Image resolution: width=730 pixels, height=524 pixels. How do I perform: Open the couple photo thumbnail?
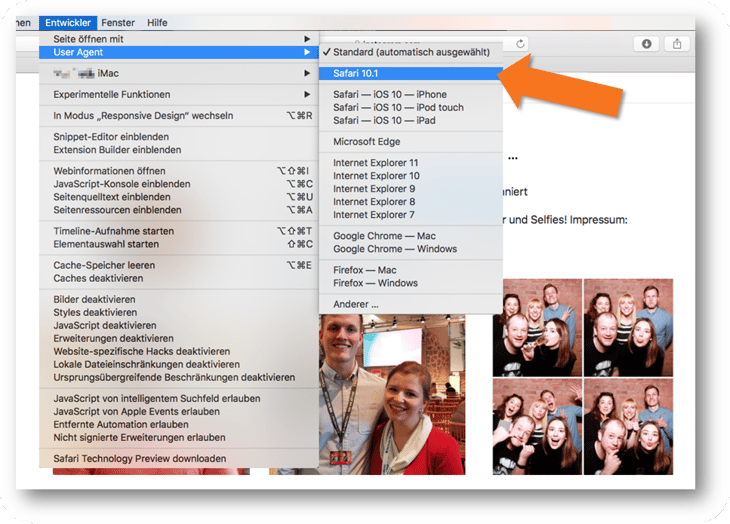392,394
